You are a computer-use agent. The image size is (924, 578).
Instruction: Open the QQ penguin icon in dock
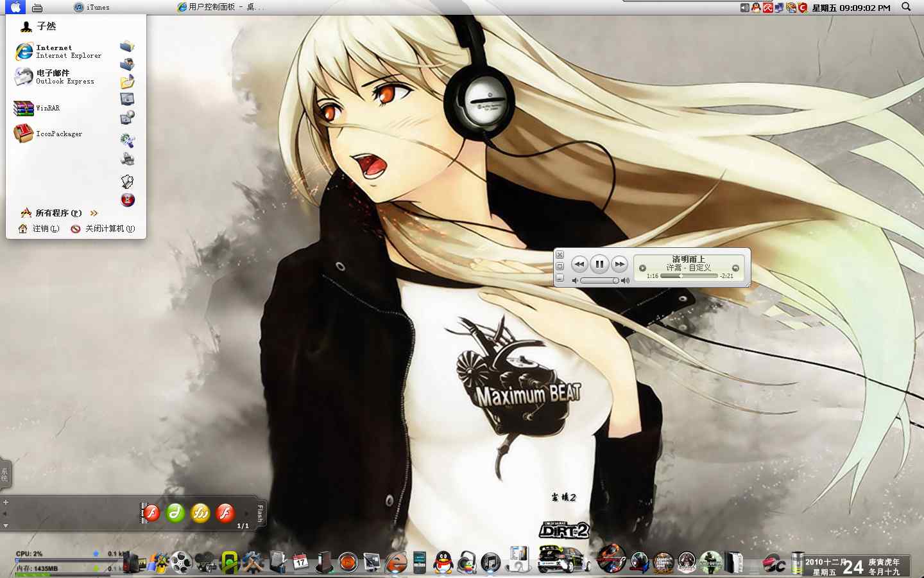[443, 563]
